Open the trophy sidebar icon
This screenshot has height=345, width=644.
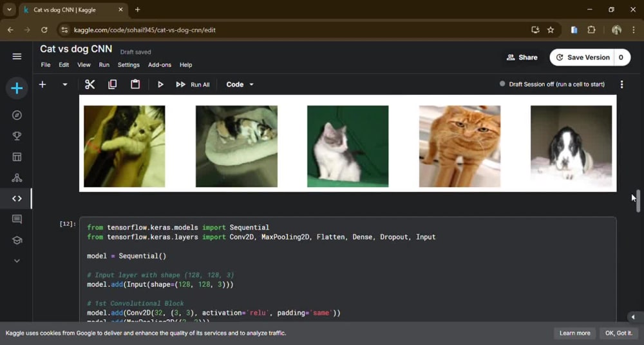(x=17, y=136)
